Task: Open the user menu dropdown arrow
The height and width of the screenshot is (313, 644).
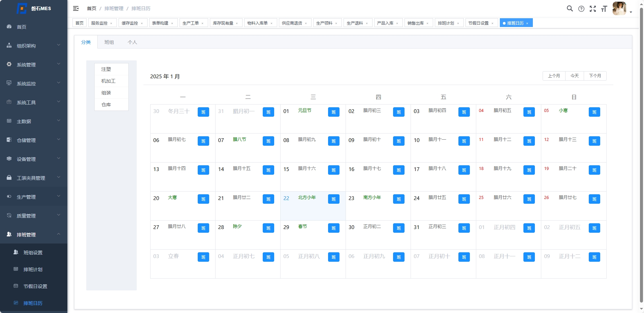Action: point(631,12)
